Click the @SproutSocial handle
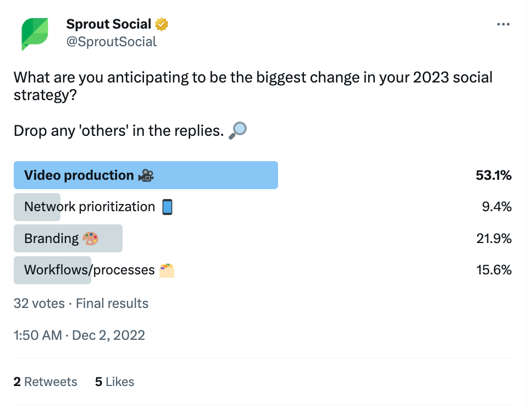Screen dimensions: 532x408 pos(112,42)
